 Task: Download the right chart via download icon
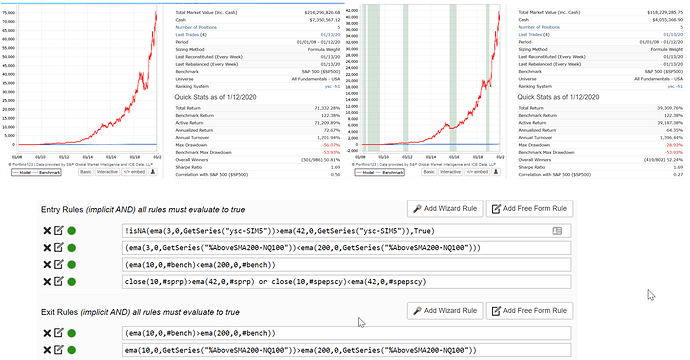point(496,172)
